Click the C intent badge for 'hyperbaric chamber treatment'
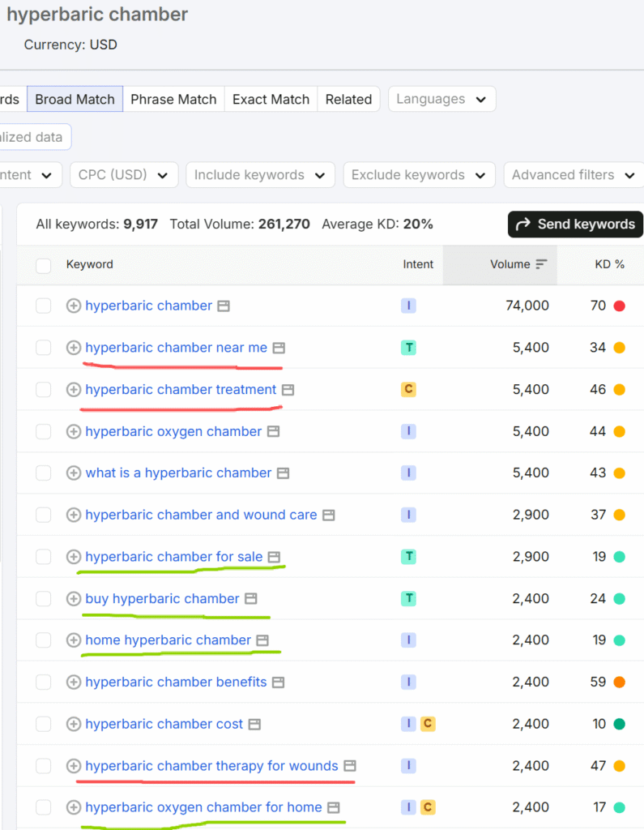Screen dimensions: 644x830 pyautogui.click(x=408, y=390)
